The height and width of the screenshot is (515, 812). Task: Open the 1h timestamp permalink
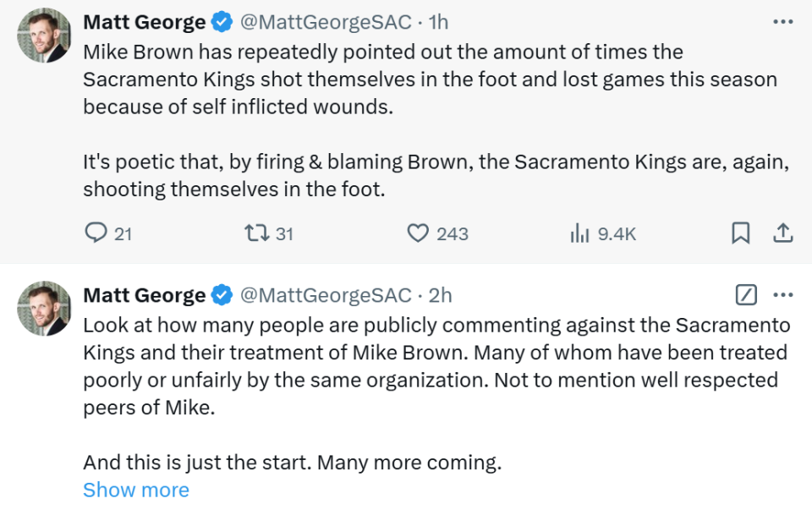[438, 22]
